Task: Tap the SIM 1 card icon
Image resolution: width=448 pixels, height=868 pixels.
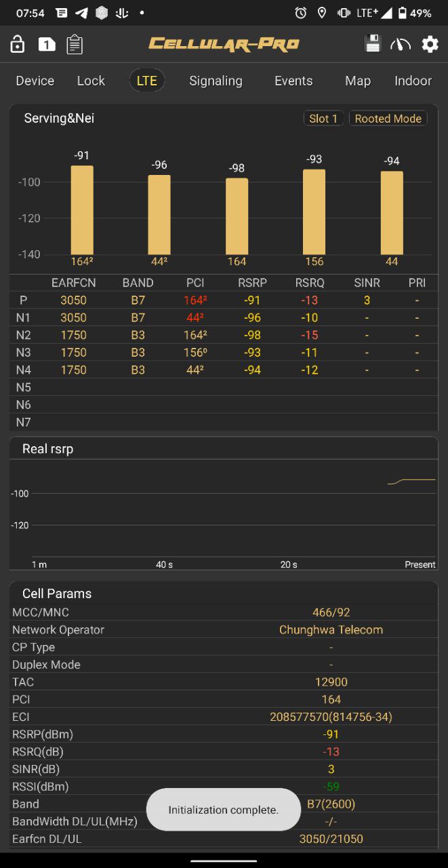Action: [46, 45]
